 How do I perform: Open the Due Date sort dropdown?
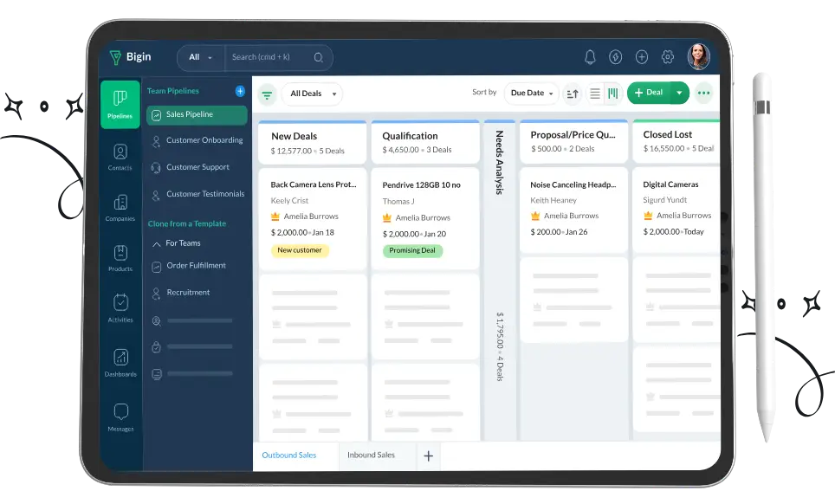(530, 93)
